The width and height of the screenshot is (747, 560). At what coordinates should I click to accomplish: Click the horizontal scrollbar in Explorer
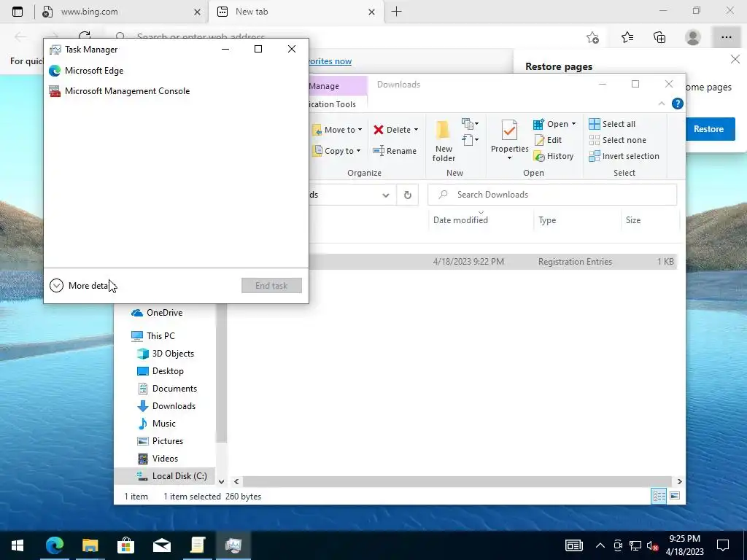tap(457, 481)
